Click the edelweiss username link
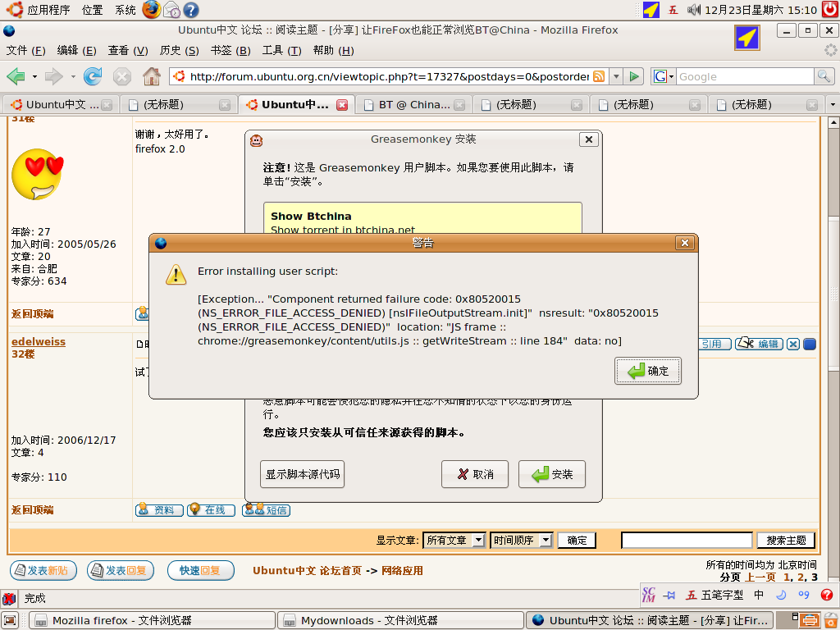This screenshot has width=840, height=630. [39, 342]
